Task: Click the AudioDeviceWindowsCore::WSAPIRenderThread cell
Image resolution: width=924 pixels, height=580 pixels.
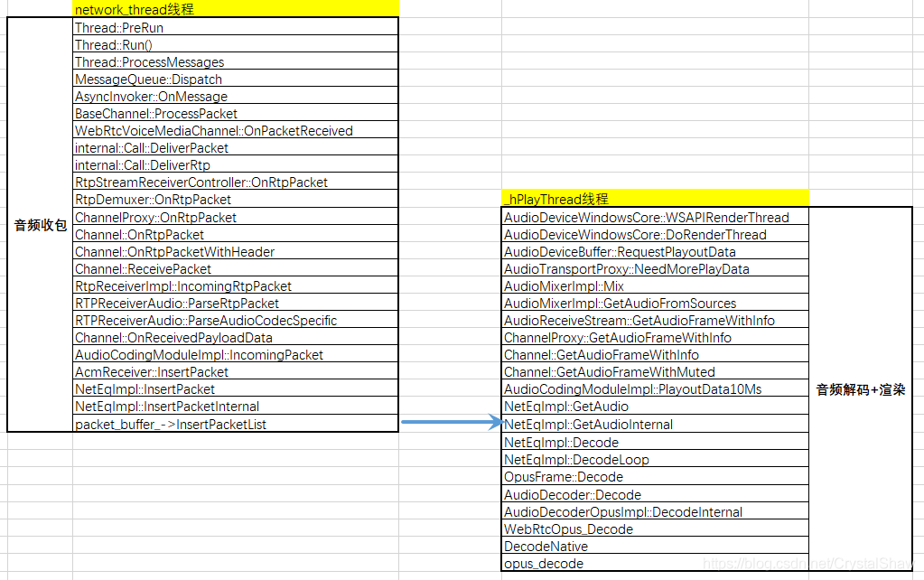Action: click(654, 218)
